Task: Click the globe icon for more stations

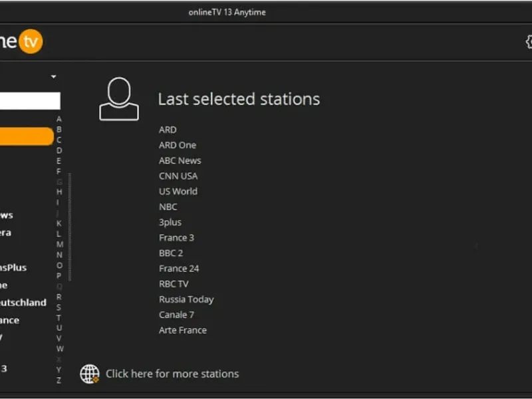Action: pos(90,374)
